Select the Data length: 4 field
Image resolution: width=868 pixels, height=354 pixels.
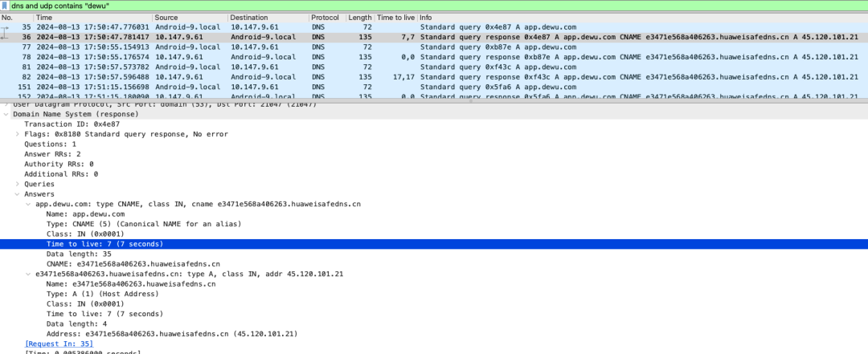pyautogui.click(x=76, y=323)
